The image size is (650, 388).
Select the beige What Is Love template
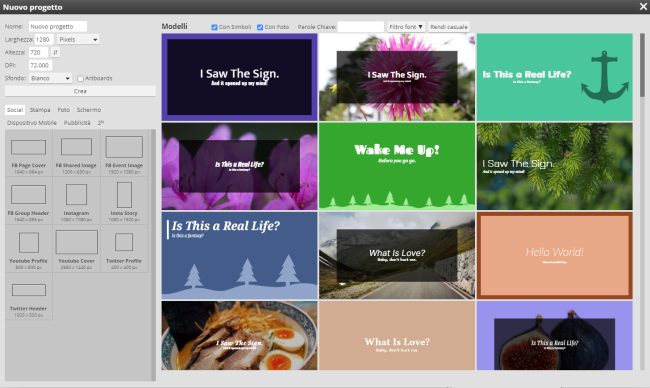tap(397, 335)
